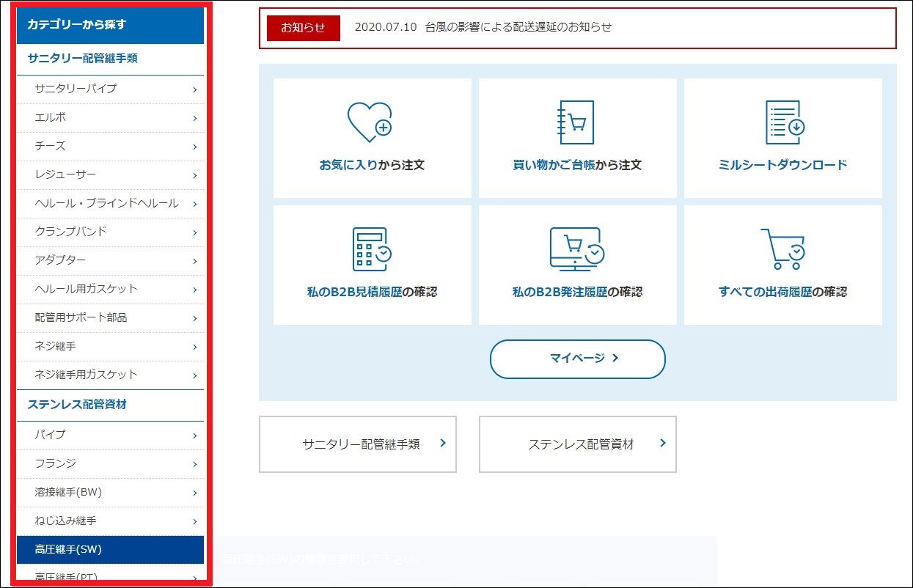This screenshot has width=913, height=588.
Task: Click the cart icon for shipping history
Action: pyautogui.click(x=782, y=249)
